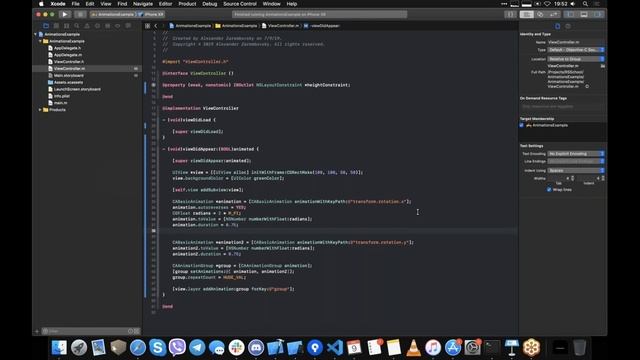
Task: Increase Tab width with the stepper
Action: point(573,178)
